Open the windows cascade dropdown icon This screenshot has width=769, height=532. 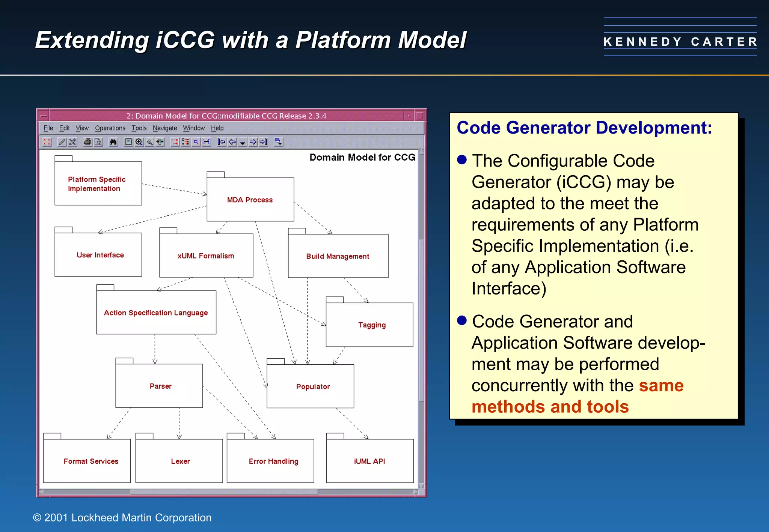pyautogui.click(x=278, y=142)
